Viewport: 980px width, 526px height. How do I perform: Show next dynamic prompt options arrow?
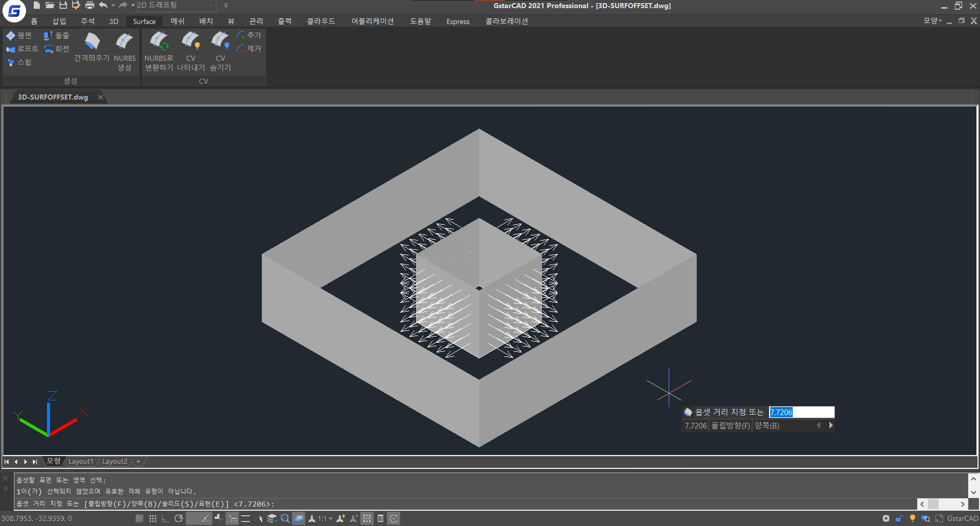point(831,425)
